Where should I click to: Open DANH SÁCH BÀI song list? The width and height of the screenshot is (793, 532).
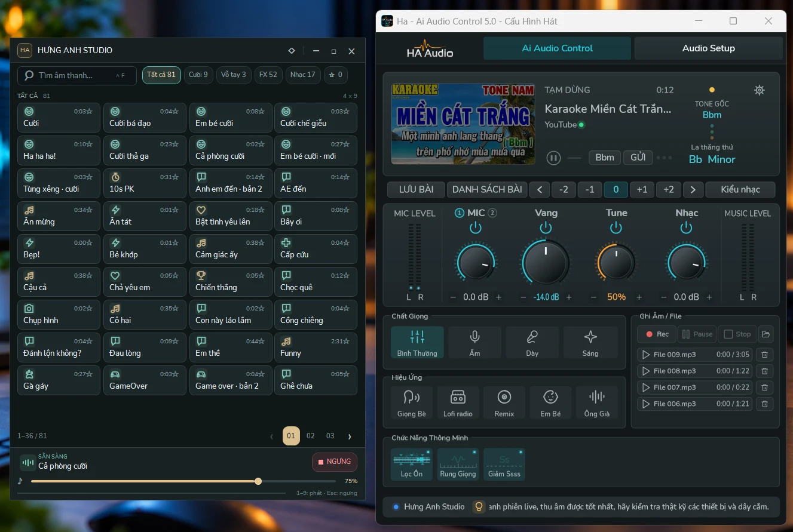tap(487, 189)
